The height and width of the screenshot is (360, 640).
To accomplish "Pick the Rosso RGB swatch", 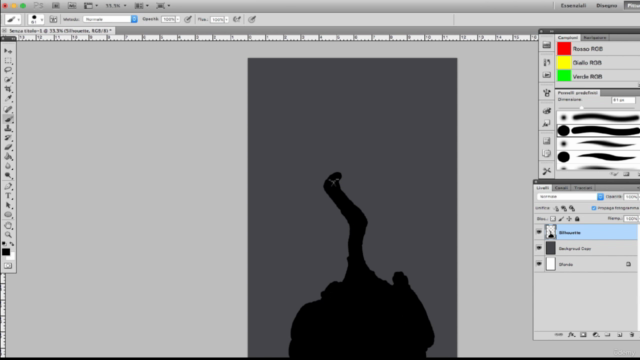I will click(564, 49).
